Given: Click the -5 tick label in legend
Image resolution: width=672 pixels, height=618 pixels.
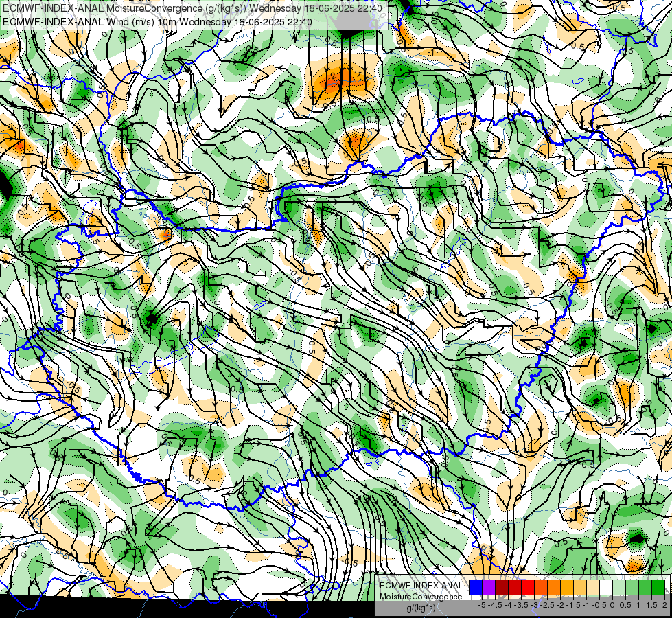Looking at the screenshot, I should pos(482,605).
